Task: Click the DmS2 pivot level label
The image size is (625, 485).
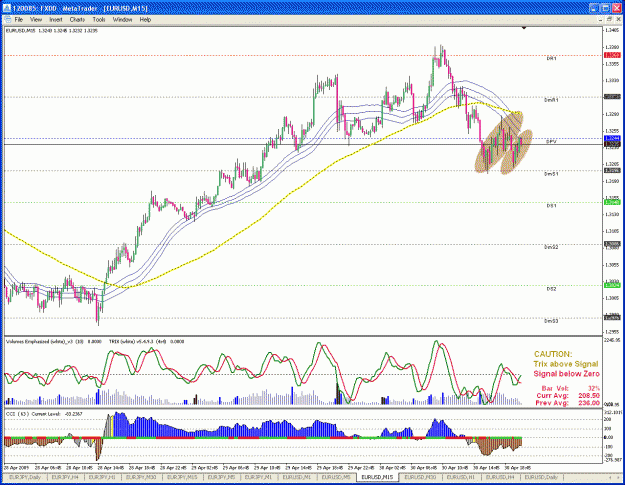Action: tap(551, 247)
